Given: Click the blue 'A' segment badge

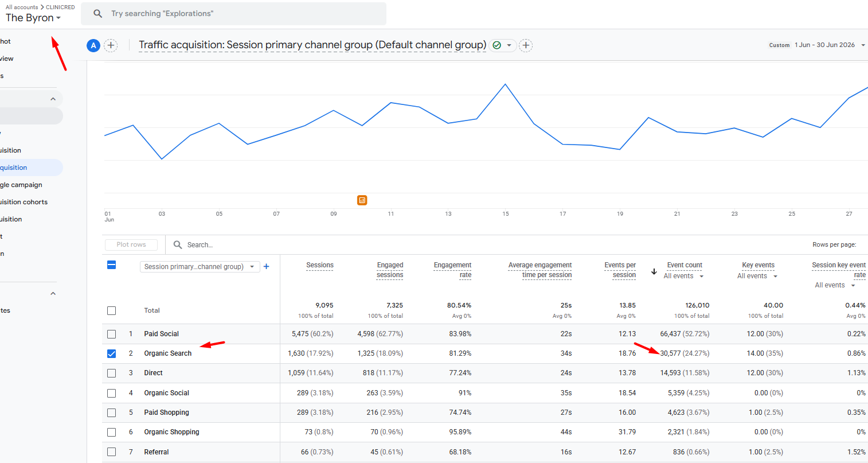Looking at the screenshot, I should (x=93, y=45).
